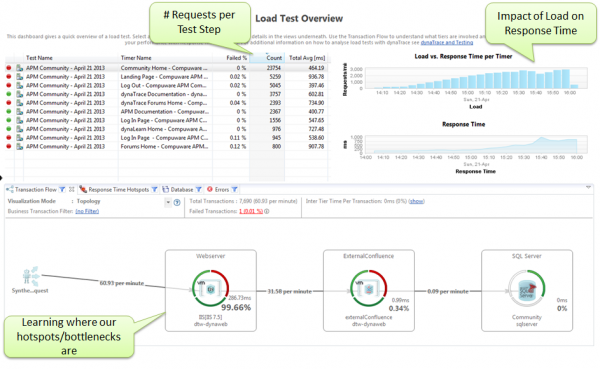Click the Load vs. Response Time bar chart

point(476,78)
